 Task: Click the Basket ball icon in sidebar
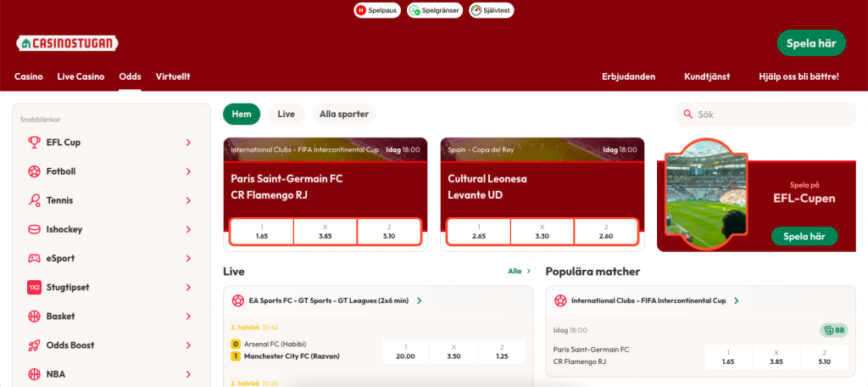click(x=34, y=316)
